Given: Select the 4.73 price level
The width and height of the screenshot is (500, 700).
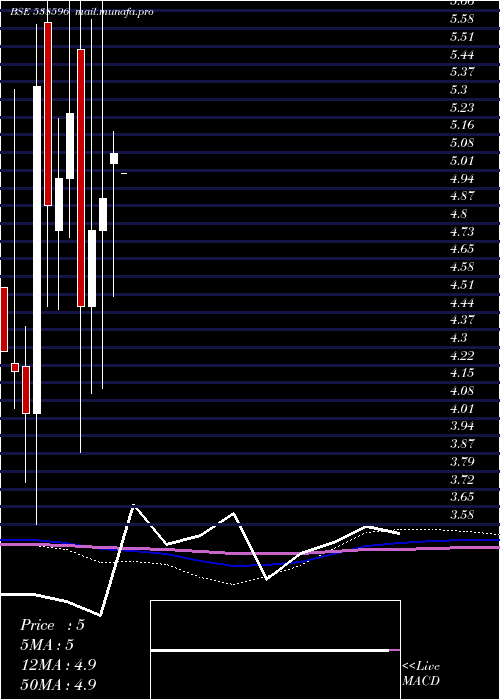Looking at the screenshot, I should coord(462,231).
